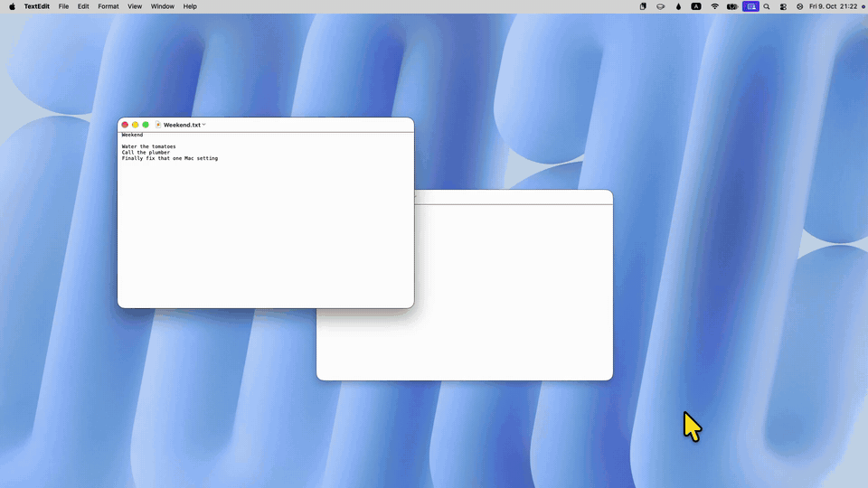Open the Window menu

click(x=162, y=6)
